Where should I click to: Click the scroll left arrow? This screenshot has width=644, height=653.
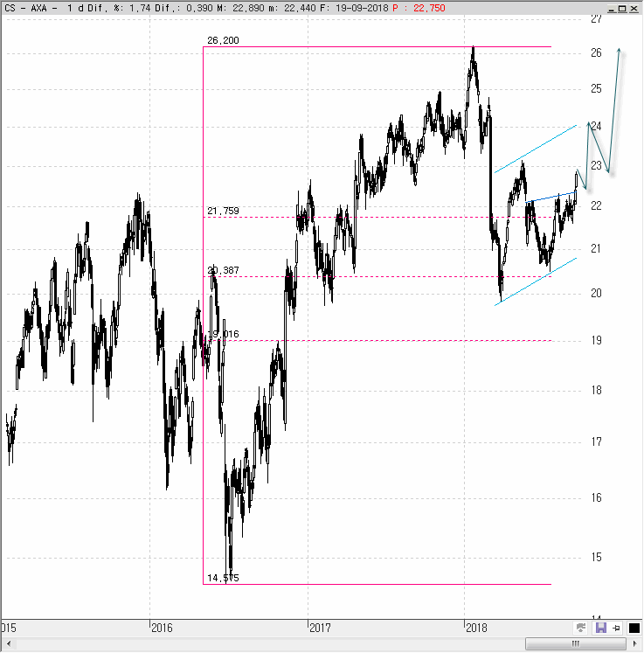[9, 644]
